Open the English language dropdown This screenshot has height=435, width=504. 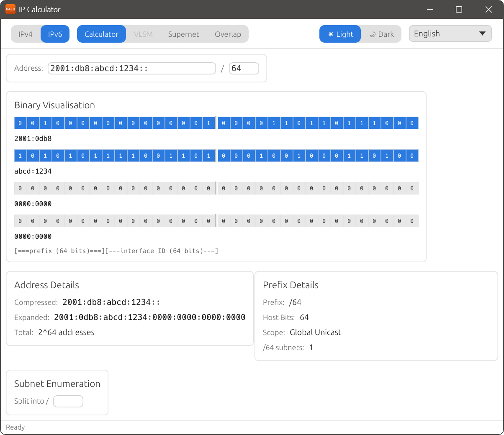point(450,33)
